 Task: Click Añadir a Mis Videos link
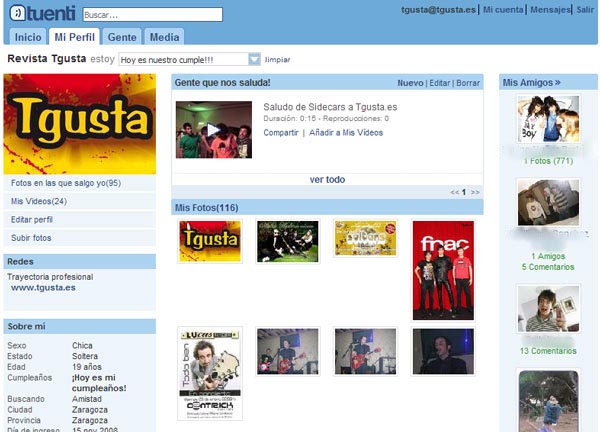point(345,133)
